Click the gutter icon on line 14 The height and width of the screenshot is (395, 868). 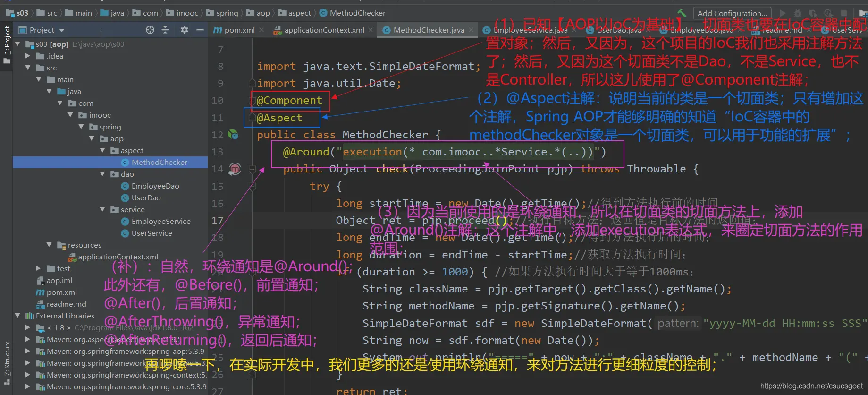[x=235, y=169]
